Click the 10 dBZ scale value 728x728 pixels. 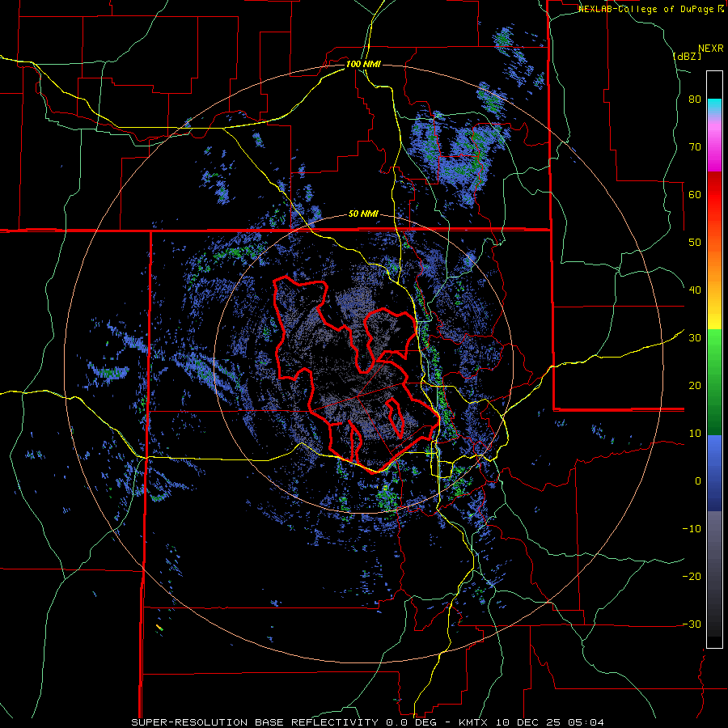(x=694, y=434)
